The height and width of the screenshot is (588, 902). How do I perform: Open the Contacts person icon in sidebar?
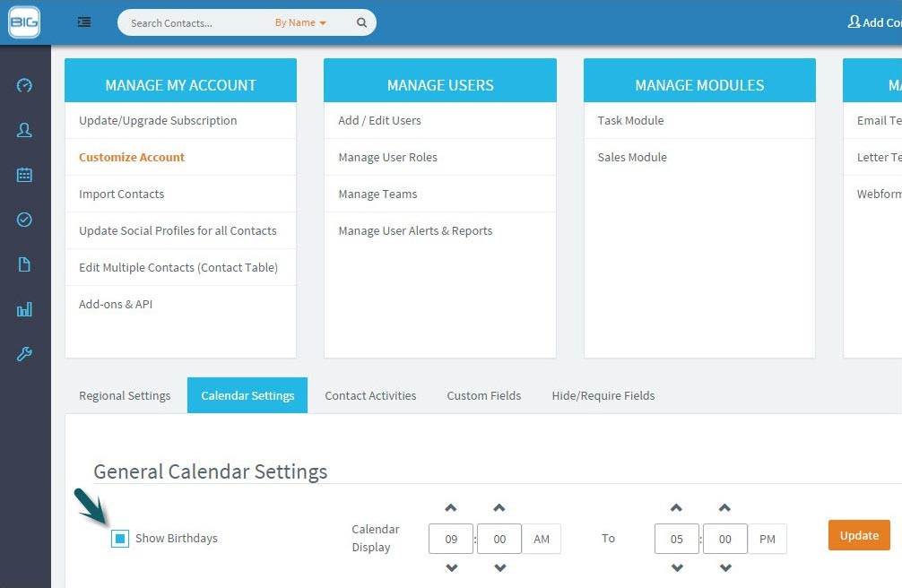(24, 130)
